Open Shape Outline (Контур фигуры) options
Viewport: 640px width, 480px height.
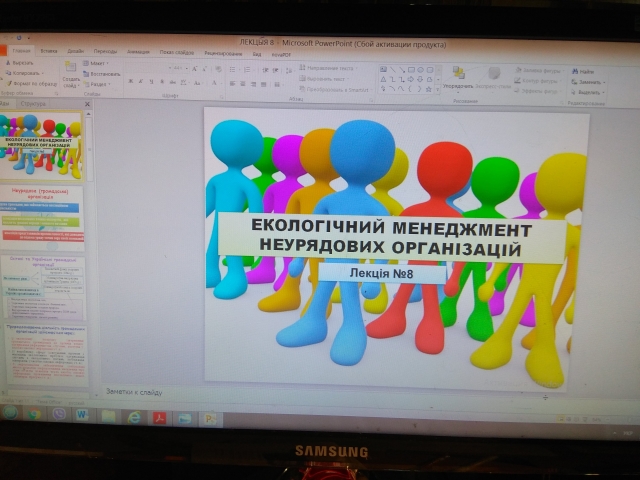(538, 81)
